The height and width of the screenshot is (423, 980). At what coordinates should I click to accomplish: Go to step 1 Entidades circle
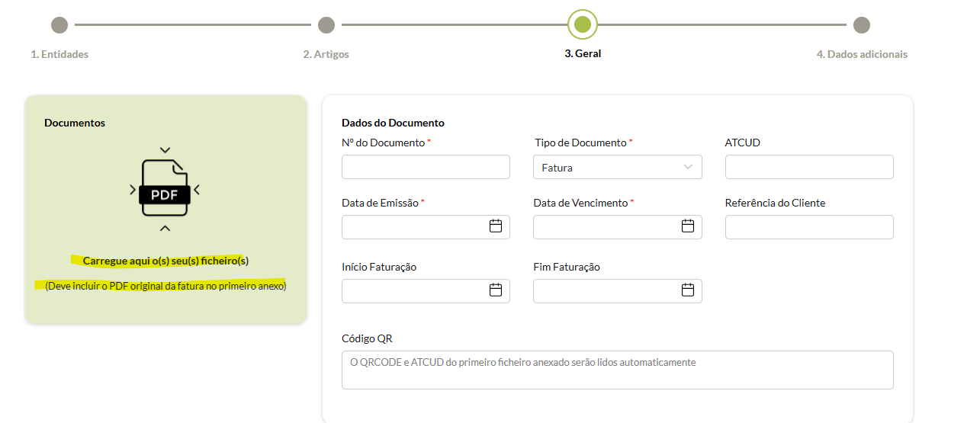click(x=59, y=25)
